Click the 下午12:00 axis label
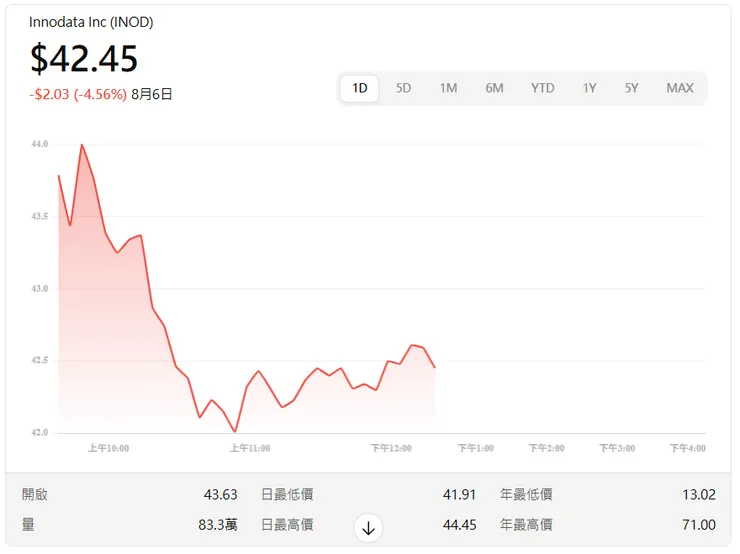This screenshot has width=740, height=554. (391, 448)
